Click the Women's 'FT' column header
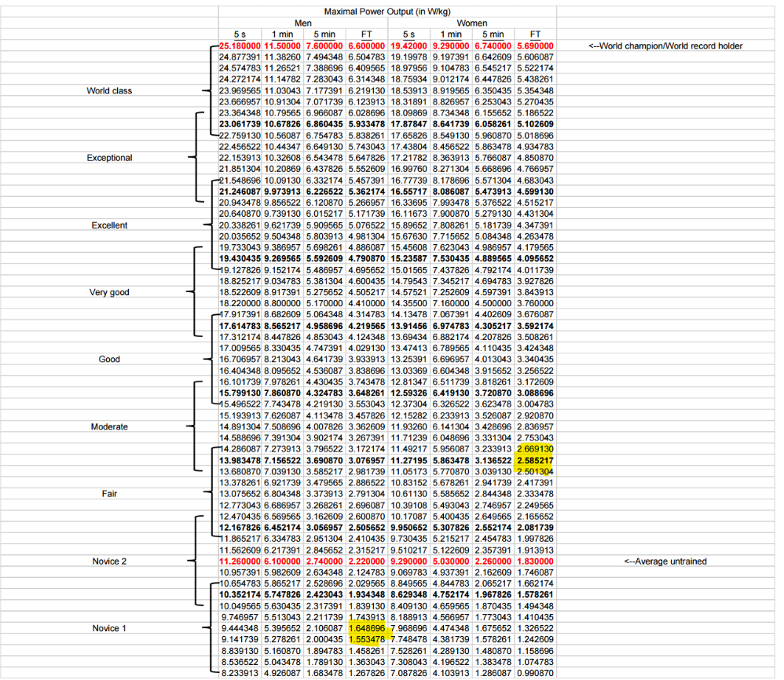The image size is (784, 680). (536, 35)
